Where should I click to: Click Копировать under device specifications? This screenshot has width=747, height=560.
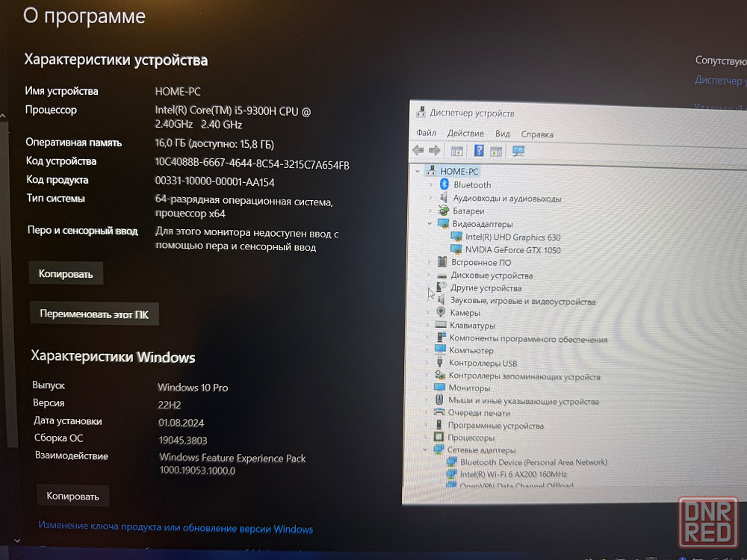[x=66, y=273]
